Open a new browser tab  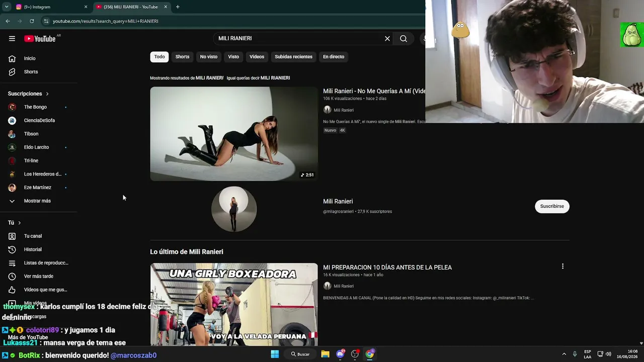click(178, 7)
